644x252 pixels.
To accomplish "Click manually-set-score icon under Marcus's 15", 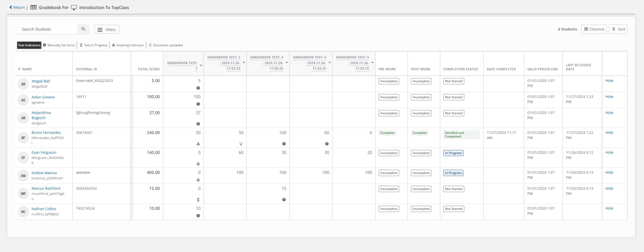I will [x=284, y=200].
